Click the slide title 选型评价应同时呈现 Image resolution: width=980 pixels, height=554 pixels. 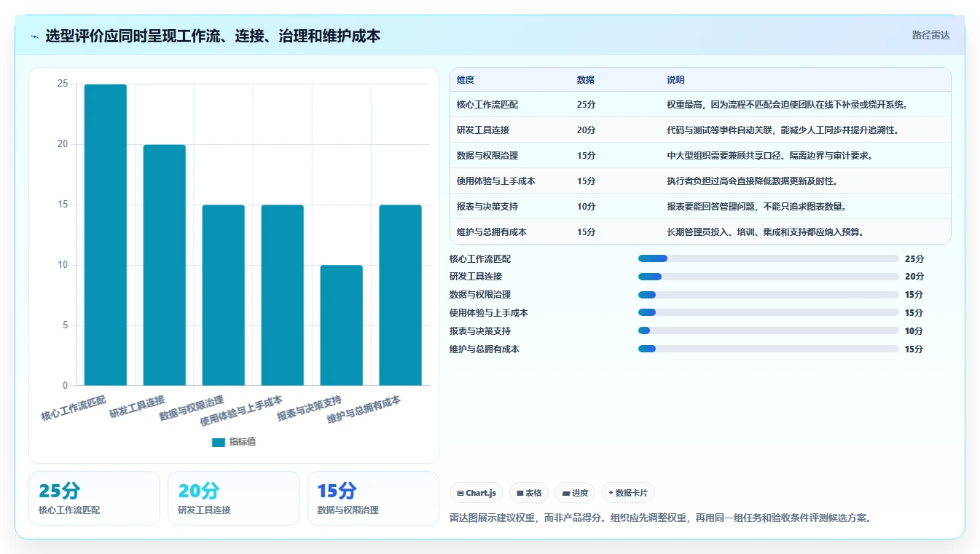point(213,36)
